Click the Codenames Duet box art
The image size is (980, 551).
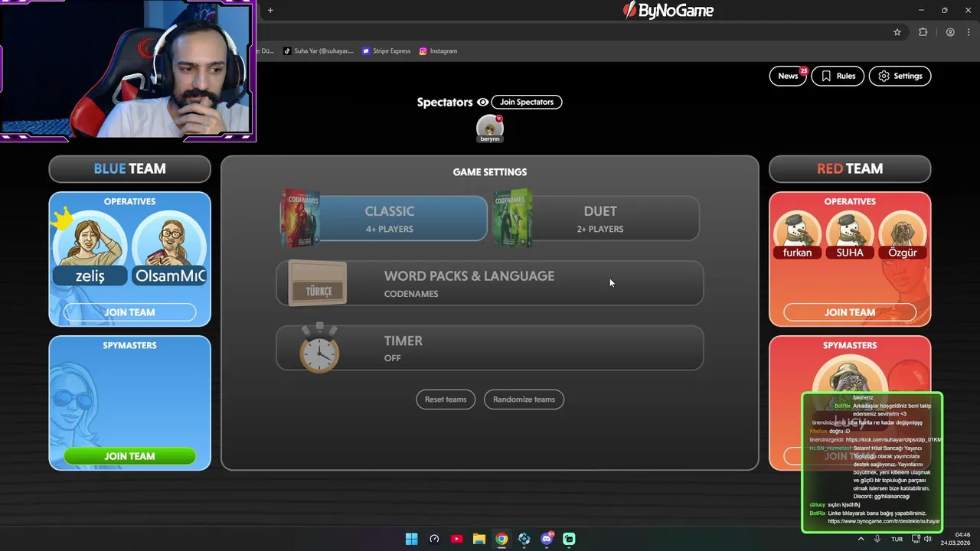(x=512, y=218)
